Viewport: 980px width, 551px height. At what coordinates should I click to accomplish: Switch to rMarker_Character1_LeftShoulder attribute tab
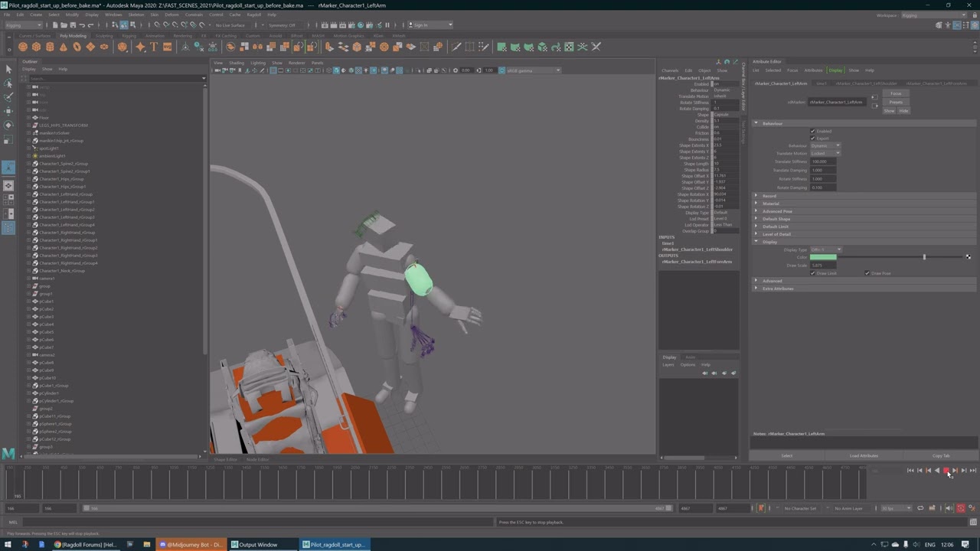(x=866, y=83)
